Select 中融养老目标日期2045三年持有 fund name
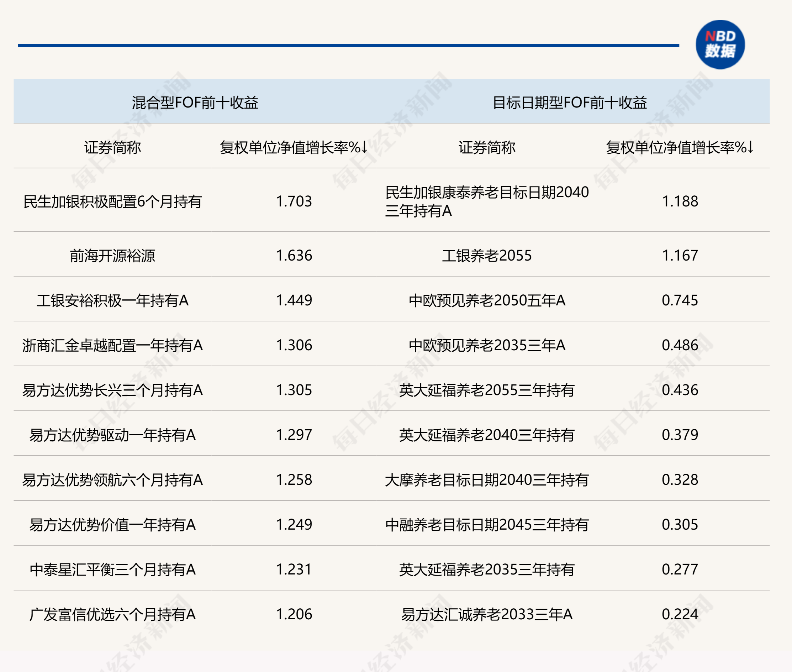The height and width of the screenshot is (672, 792). pos(487,525)
